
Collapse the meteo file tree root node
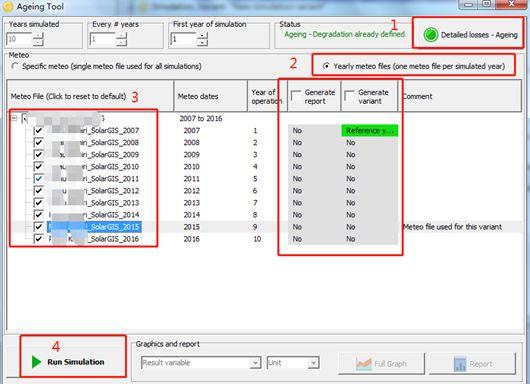[x=14, y=118]
